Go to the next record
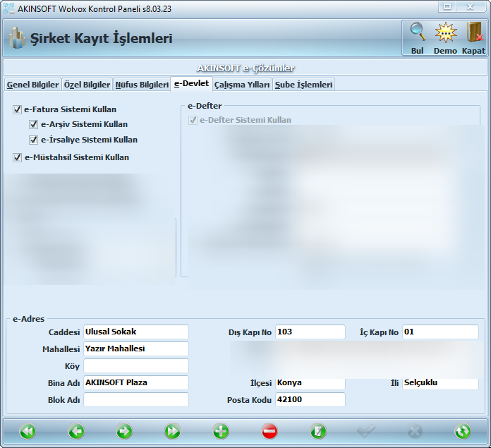Viewport: 491px width, 448px height. 124,431
